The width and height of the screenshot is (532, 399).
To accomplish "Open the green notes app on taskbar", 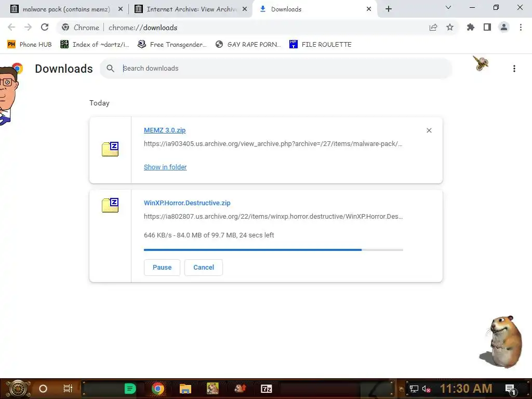I will pyautogui.click(x=130, y=389).
